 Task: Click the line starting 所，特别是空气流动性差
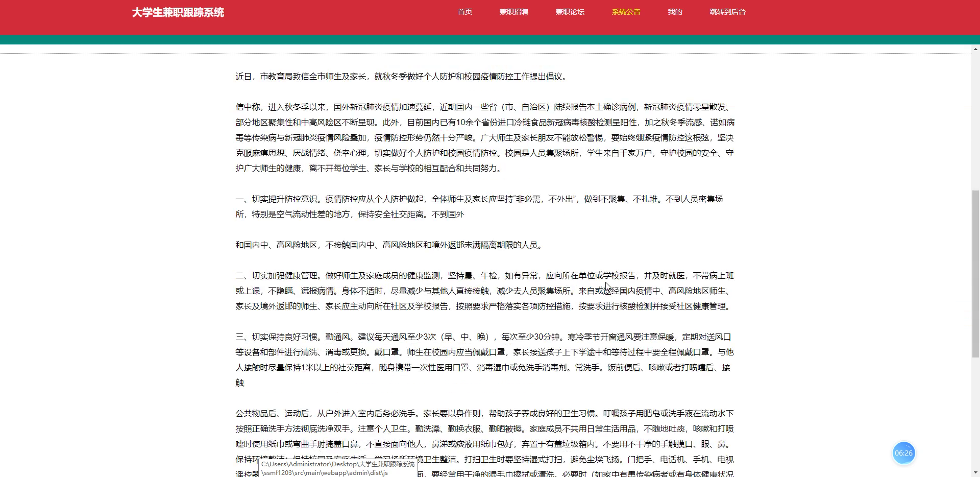click(350, 214)
